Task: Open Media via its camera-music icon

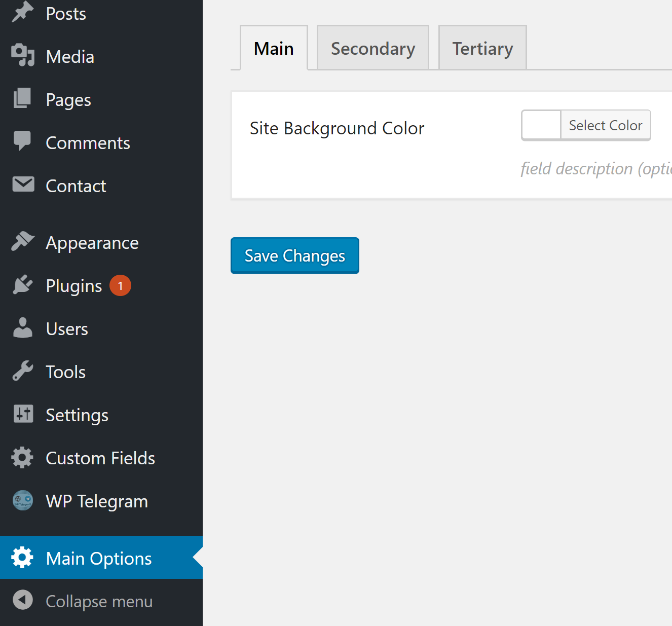Action: click(x=22, y=55)
